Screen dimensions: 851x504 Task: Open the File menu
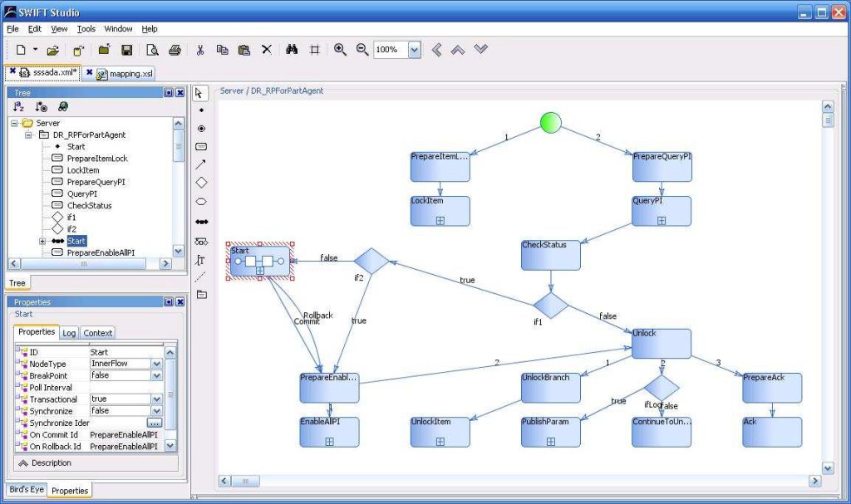point(12,29)
